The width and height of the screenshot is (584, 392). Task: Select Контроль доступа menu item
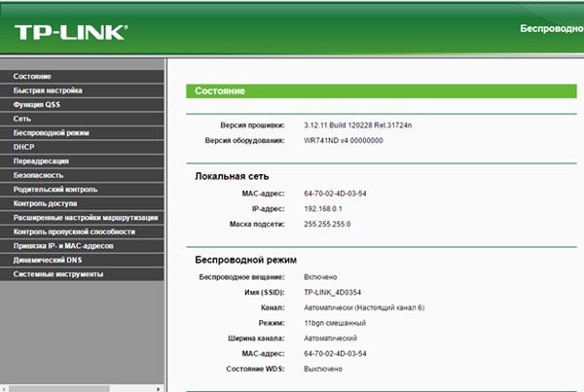pyautogui.click(x=82, y=203)
